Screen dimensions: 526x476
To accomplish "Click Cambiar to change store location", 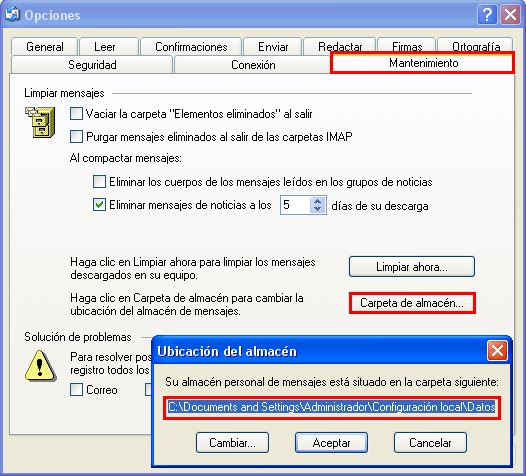I will click(x=232, y=442).
